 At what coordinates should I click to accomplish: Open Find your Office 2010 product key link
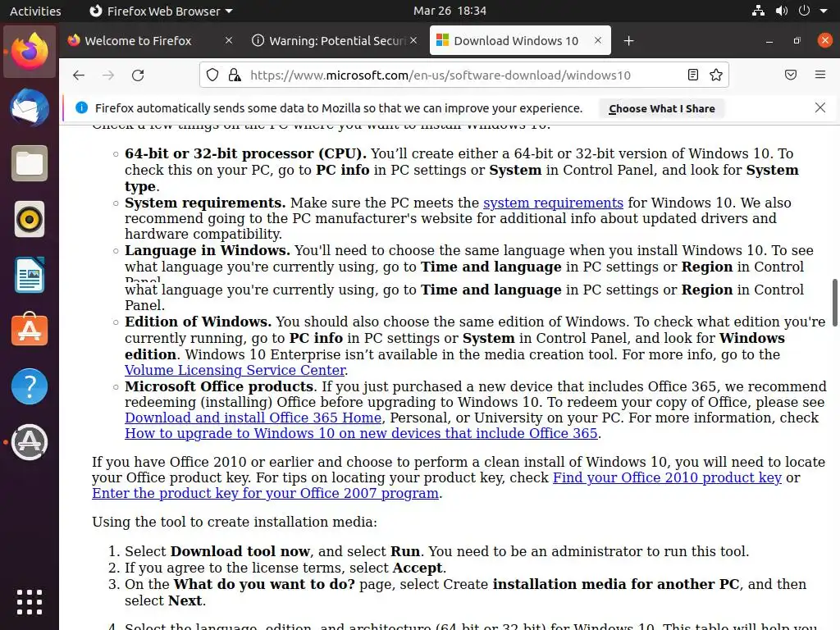(667, 478)
